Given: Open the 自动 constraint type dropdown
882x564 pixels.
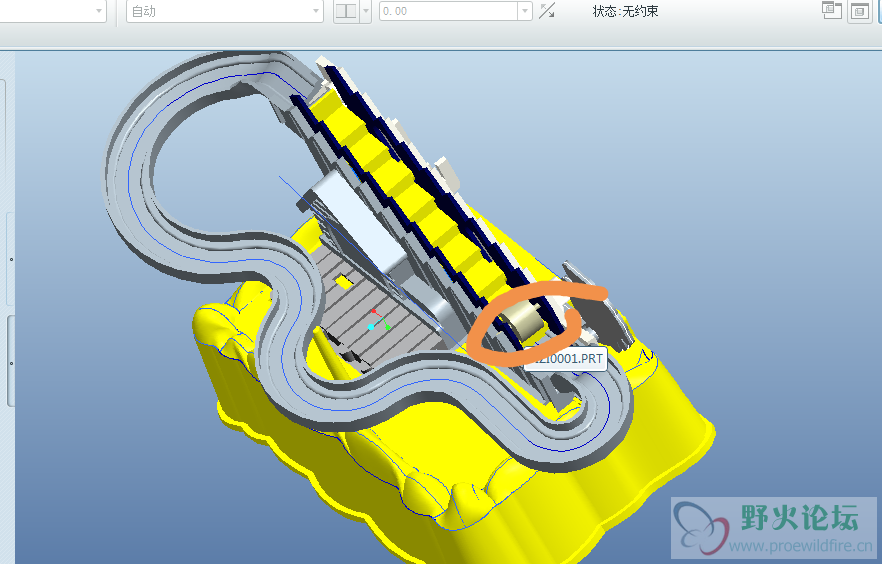Looking at the screenshot, I should click(x=224, y=11).
